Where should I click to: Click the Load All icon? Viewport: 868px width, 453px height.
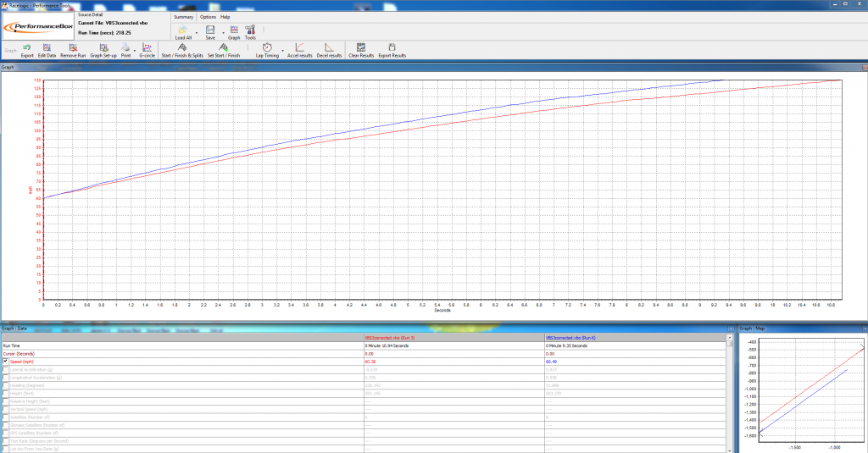pyautogui.click(x=183, y=30)
